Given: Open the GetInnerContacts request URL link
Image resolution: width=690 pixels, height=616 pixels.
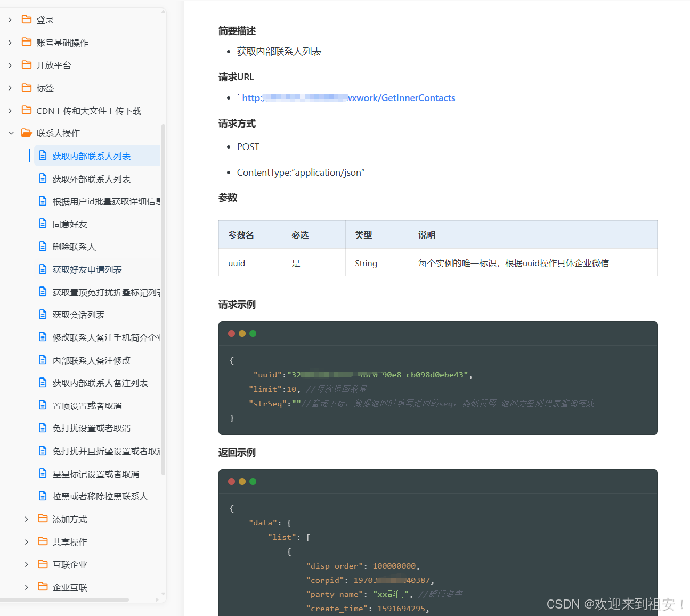Looking at the screenshot, I should [x=349, y=98].
